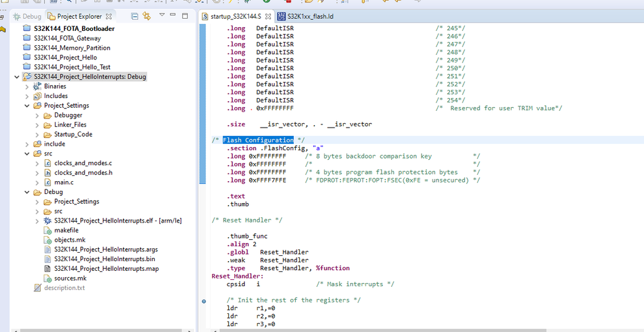This screenshot has width=644, height=332.
Task: Click the description.txt file icon
Action: click(x=37, y=288)
